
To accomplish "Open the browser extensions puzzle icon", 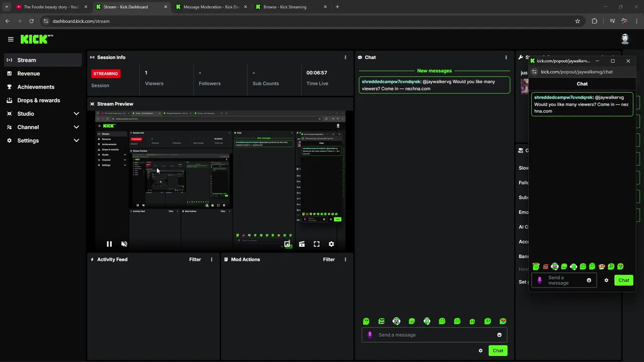I will (x=595, y=21).
